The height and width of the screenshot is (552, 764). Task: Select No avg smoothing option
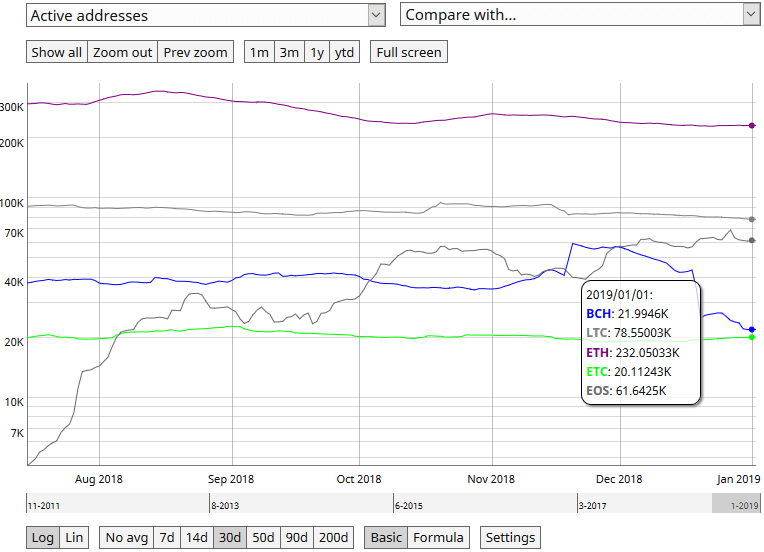[x=127, y=537]
